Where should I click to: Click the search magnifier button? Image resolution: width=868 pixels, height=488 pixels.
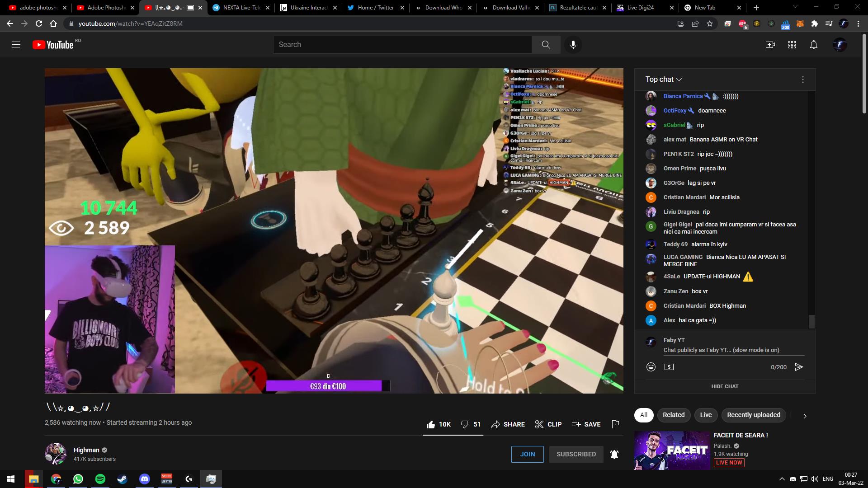tap(546, 45)
